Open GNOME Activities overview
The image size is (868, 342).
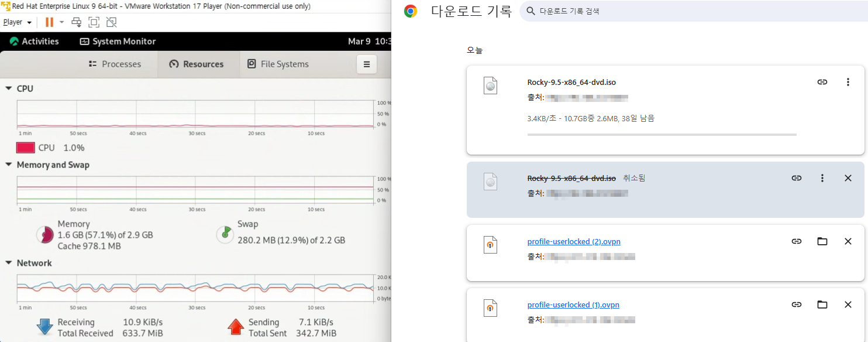[35, 42]
